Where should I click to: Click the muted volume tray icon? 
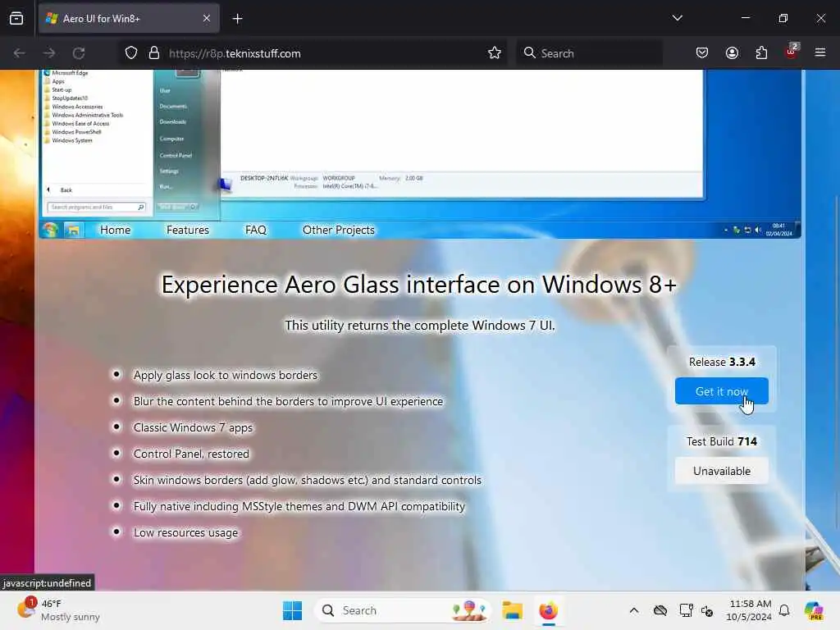pos(707,610)
